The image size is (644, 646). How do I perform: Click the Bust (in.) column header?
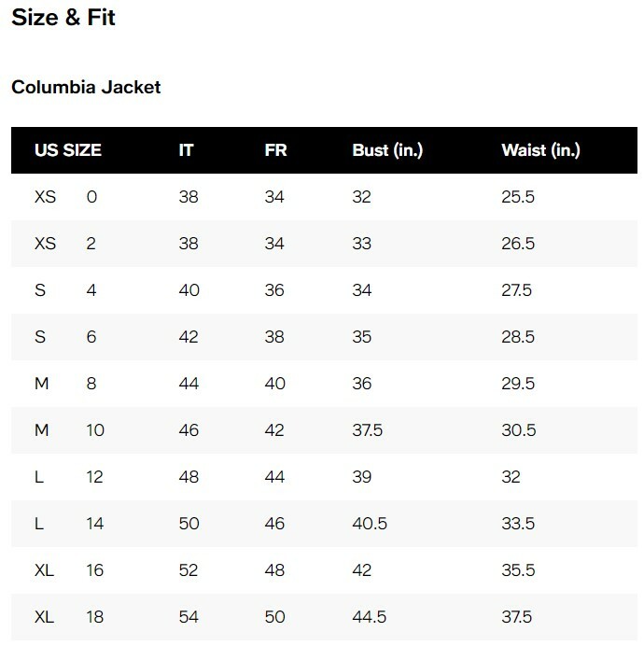(387, 150)
